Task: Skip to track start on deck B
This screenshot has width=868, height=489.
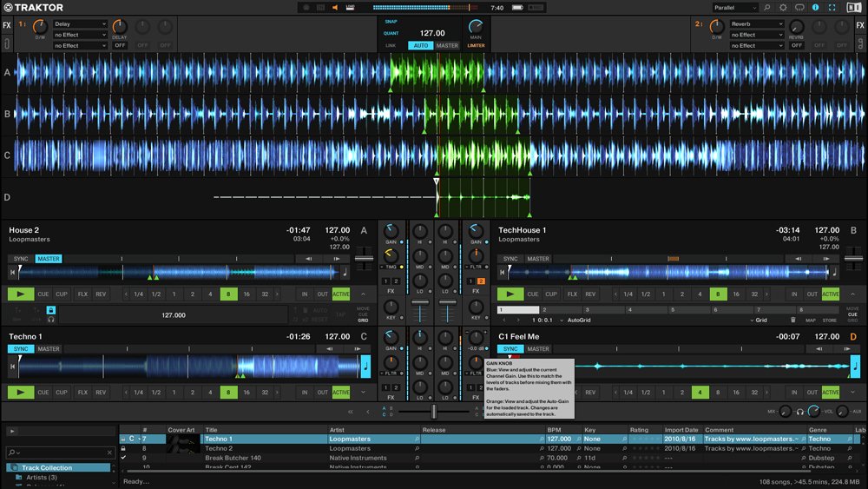Action: point(502,272)
